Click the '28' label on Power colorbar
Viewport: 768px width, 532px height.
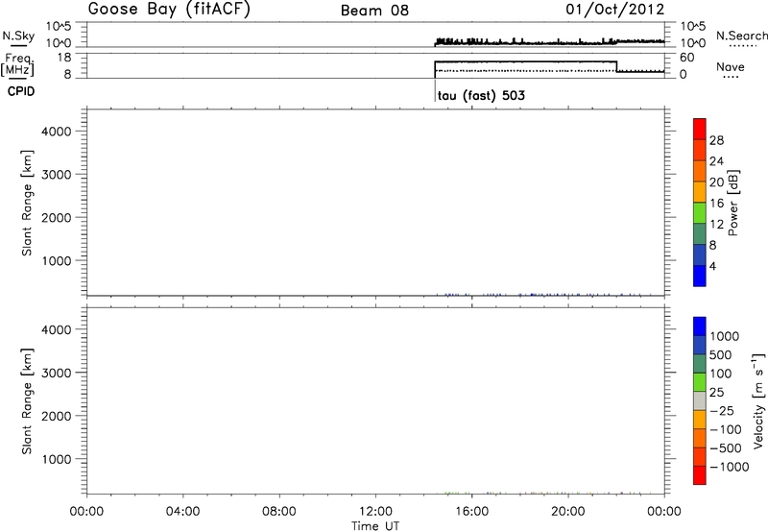point(716,140)
